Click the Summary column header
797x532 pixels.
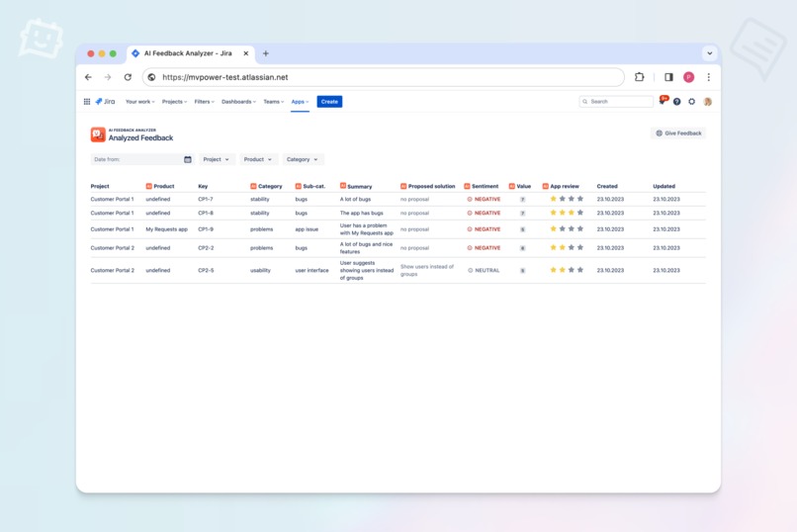pyautogui.click(x=356, y=187)
